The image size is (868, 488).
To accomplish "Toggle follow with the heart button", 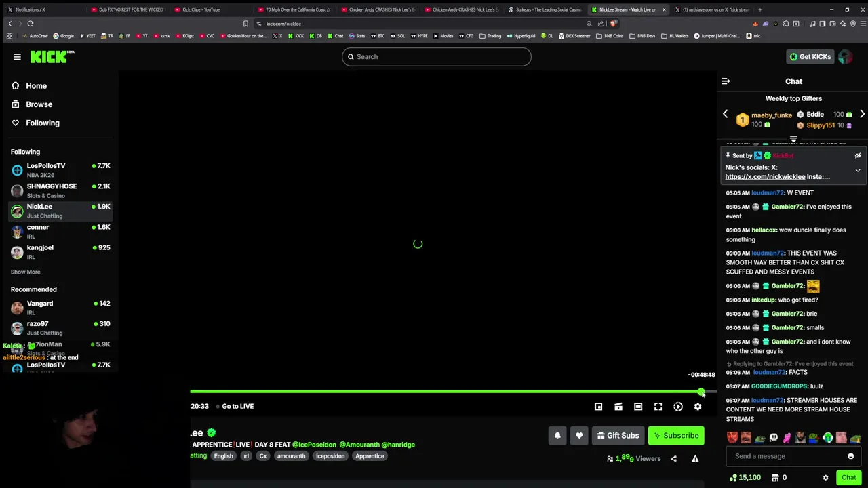I will tap(579, 436).
